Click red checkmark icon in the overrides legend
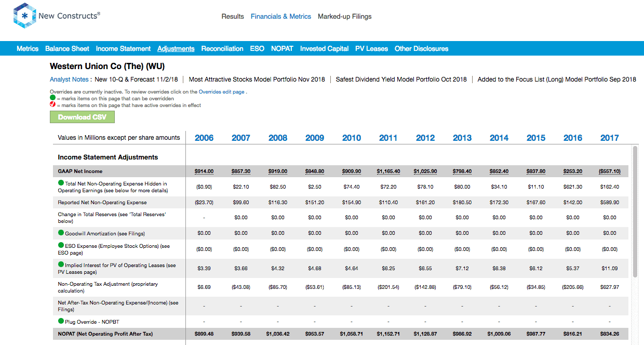Screen dimensions: 644x345 coord(52,105)
